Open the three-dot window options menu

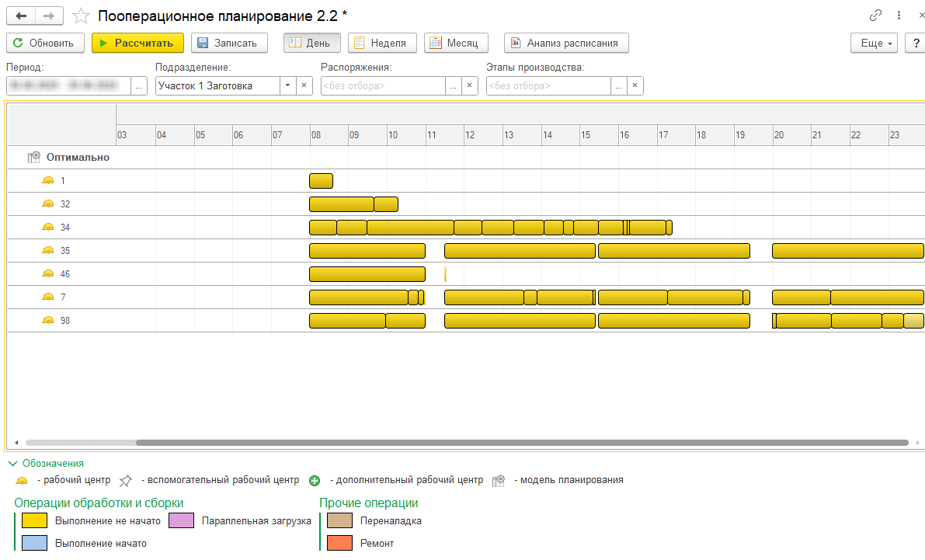pyautogui.click(x=899, y=16)
